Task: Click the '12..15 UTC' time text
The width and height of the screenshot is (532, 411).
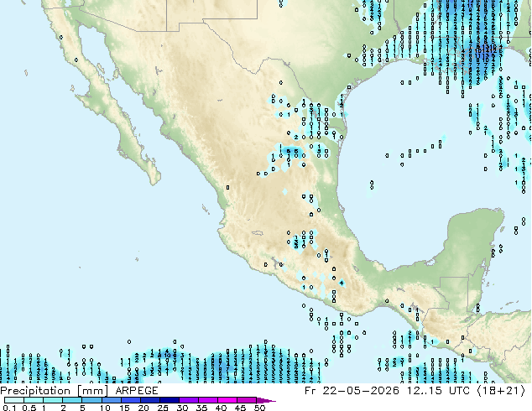Action: point(438,391)
